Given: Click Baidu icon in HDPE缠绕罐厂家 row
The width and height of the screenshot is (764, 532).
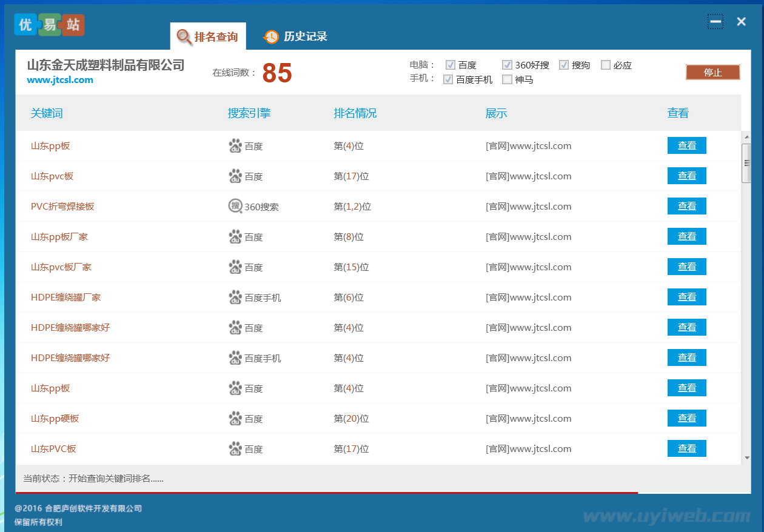Looking at the screenshot, I should pyautogui.click(x=235, y=298).
